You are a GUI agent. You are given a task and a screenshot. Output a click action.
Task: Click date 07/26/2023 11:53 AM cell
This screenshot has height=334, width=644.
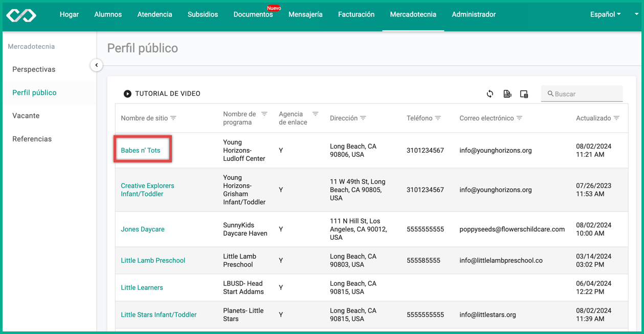coord(594,190)
